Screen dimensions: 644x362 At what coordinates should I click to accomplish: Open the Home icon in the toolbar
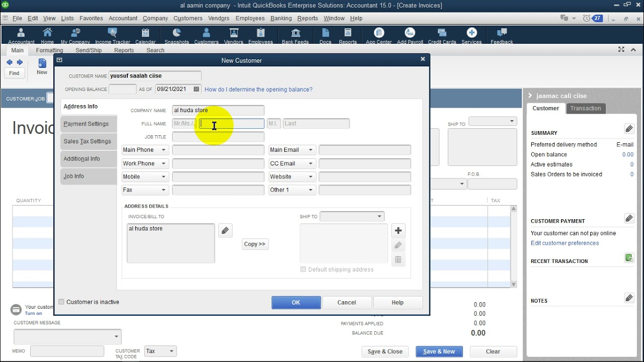47,35
